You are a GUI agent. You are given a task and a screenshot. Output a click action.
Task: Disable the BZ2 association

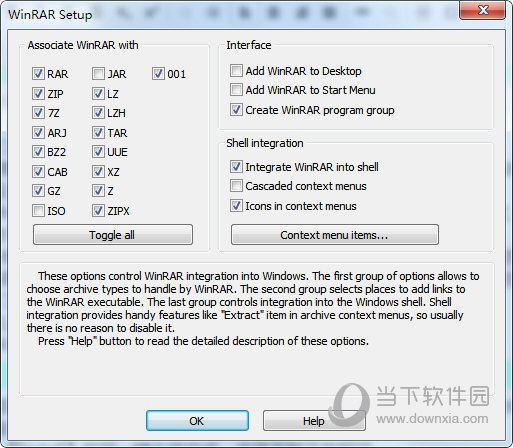pos(38,152)
